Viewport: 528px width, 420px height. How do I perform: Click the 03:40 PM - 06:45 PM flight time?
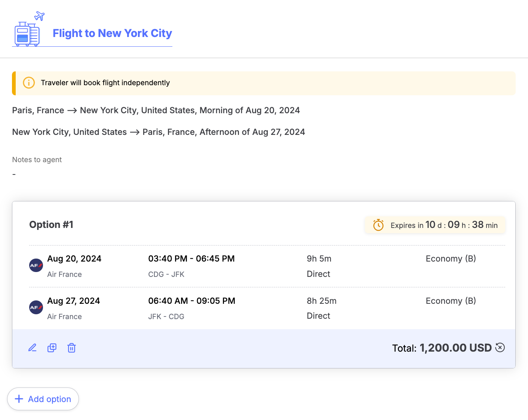coord(191,259)
